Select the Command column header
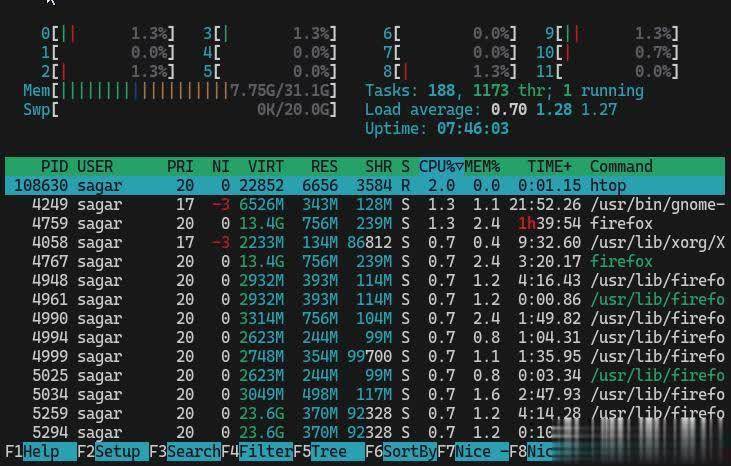The image size is (731, 466). pyautogui.click(x=620, y=166)
